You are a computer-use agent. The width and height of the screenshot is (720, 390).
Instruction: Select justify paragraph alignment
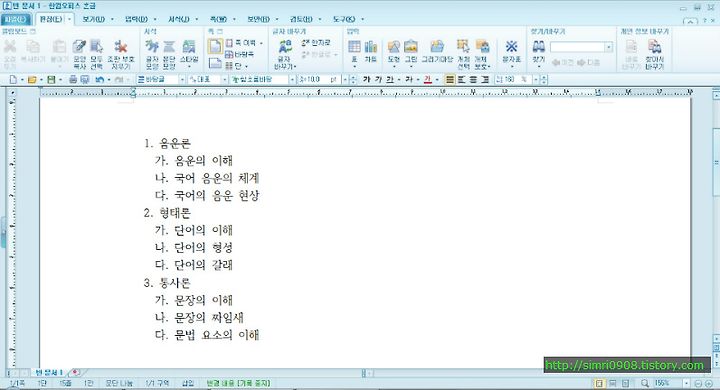point(450,79)
